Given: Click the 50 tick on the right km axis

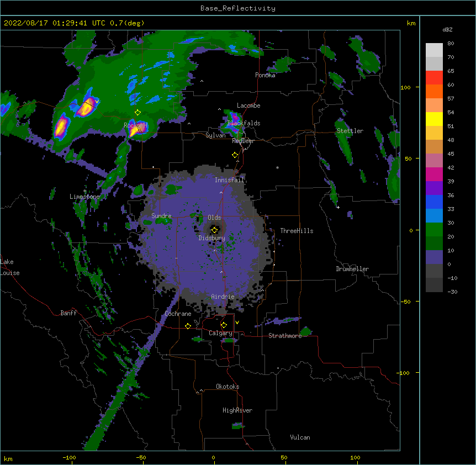Looking at the screenshot, I should coord(408,158).
